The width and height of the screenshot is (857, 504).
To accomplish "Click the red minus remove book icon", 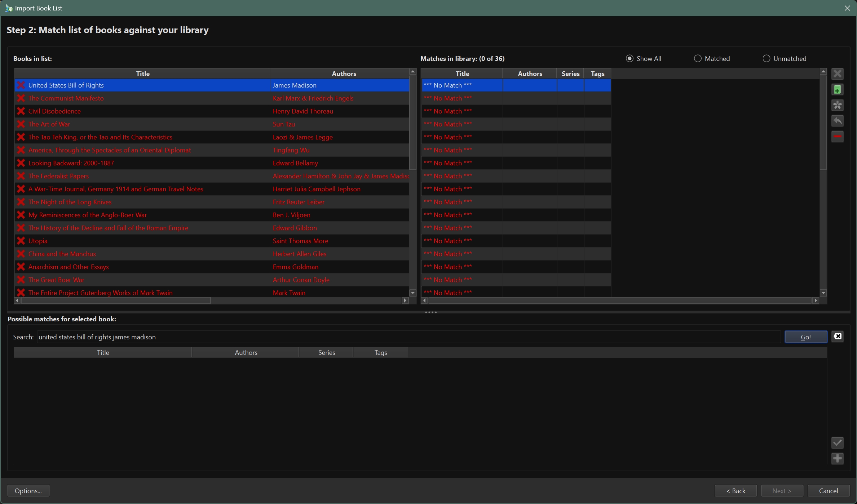I will pyautogui.click(x=837, y=137).
